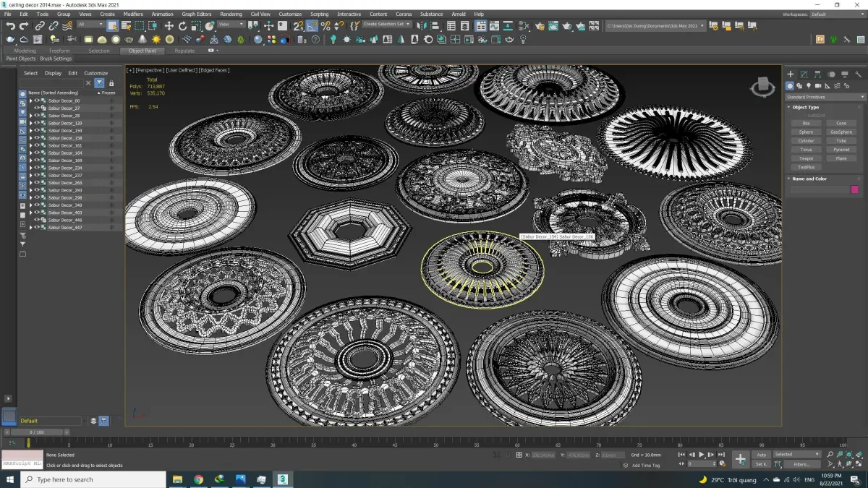Image resolution: width=868 pixels, height=488 pixels.
Task: Go to the animation end frame
Action: point(722,455)
